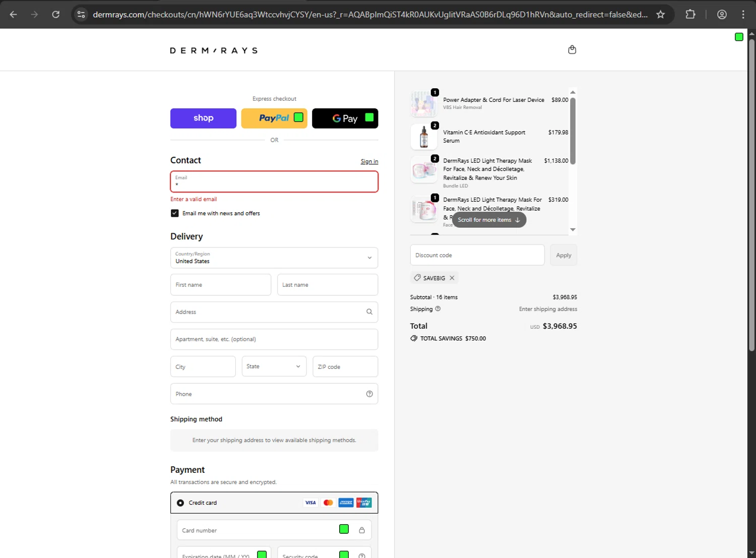Search address using the magnifier icon

[x=369, y=312]
